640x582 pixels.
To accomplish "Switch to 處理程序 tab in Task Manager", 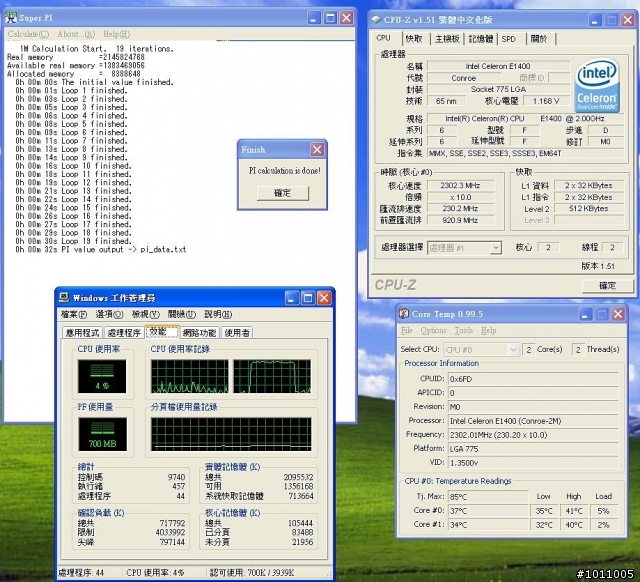I will point(124,333).
